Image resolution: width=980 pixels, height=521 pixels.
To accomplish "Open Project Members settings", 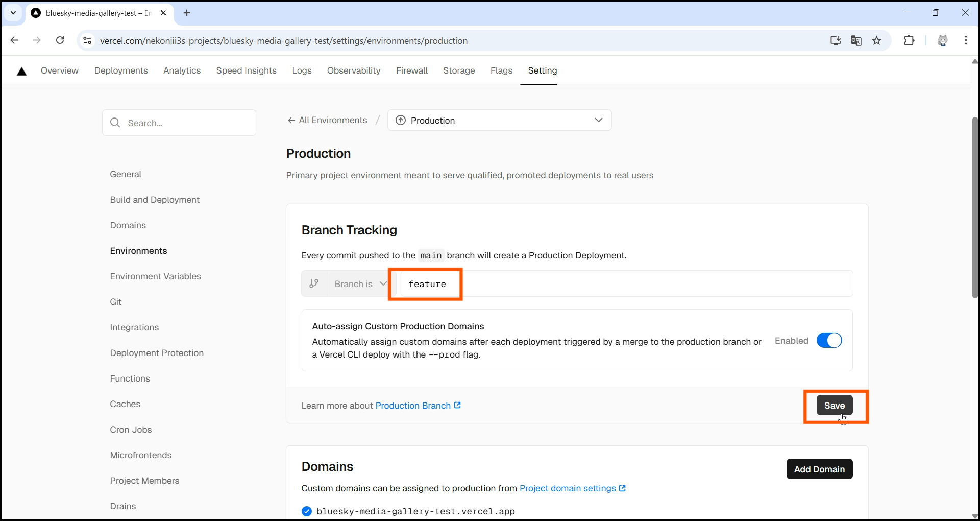I will click(144, 481).
